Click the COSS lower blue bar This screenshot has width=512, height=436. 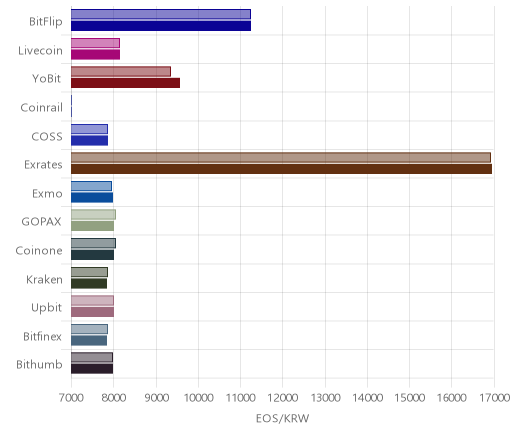click(89, 141)
